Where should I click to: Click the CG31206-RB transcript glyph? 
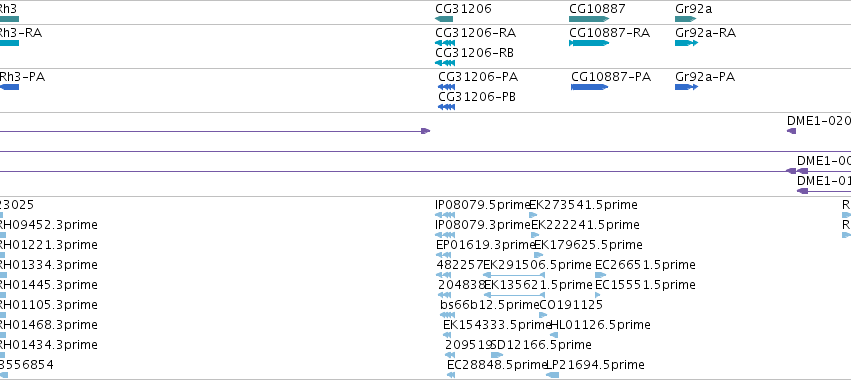point(445,63)
